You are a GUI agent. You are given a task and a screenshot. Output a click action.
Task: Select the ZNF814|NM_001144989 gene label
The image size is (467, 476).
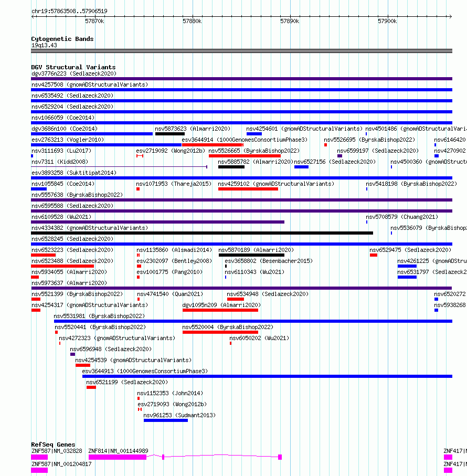click(119, 451)
